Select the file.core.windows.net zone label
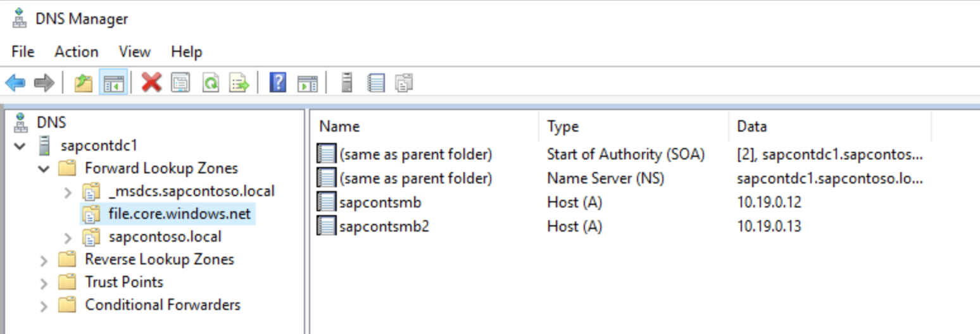The height and width of the screenshot is (334, 980). coord(180,214)
